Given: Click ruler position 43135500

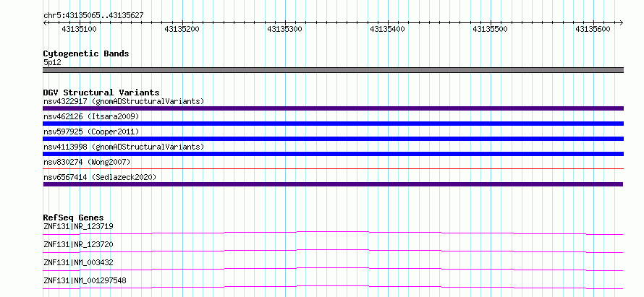Looking at the screenshot, I should (x=490, y=29).
